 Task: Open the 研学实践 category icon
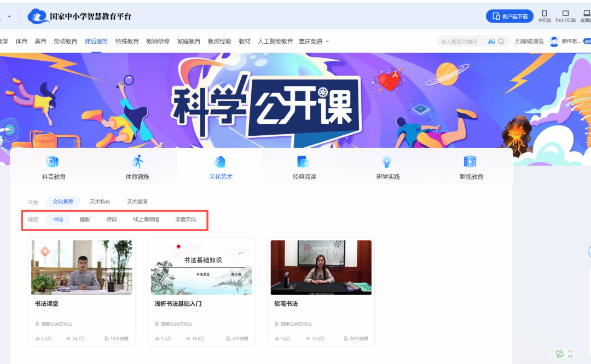tap(386, 166)
